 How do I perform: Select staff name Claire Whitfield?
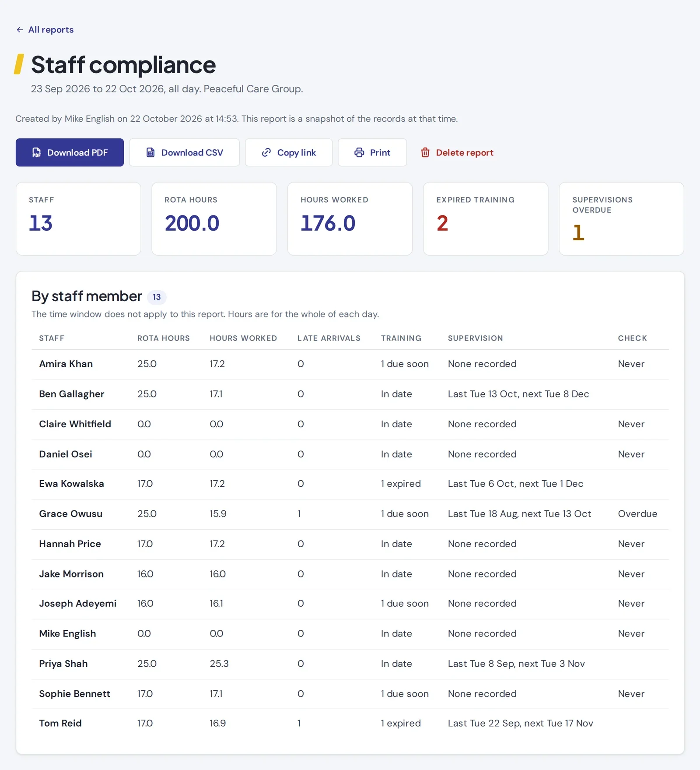75,424
